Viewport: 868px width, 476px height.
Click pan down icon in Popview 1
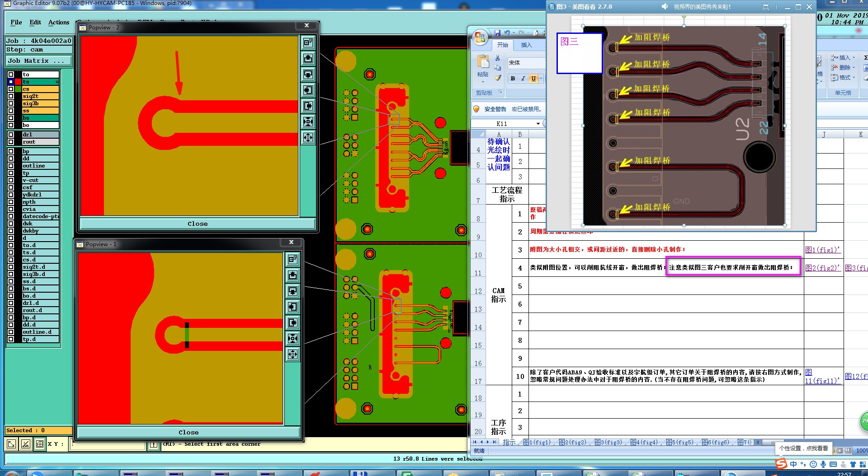click(292, 291)
